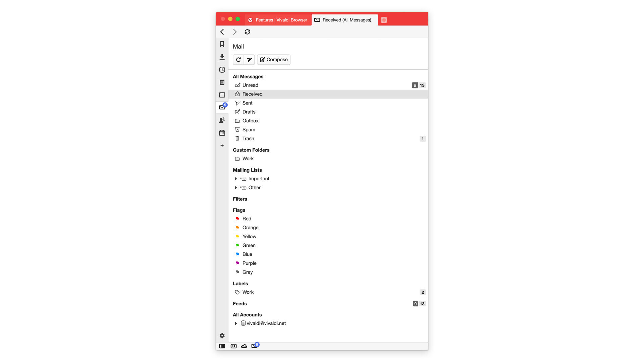This screenshot has height=362, width=644.
Task: Expand the Other mailing list
Action: click(x=235, y=187)
